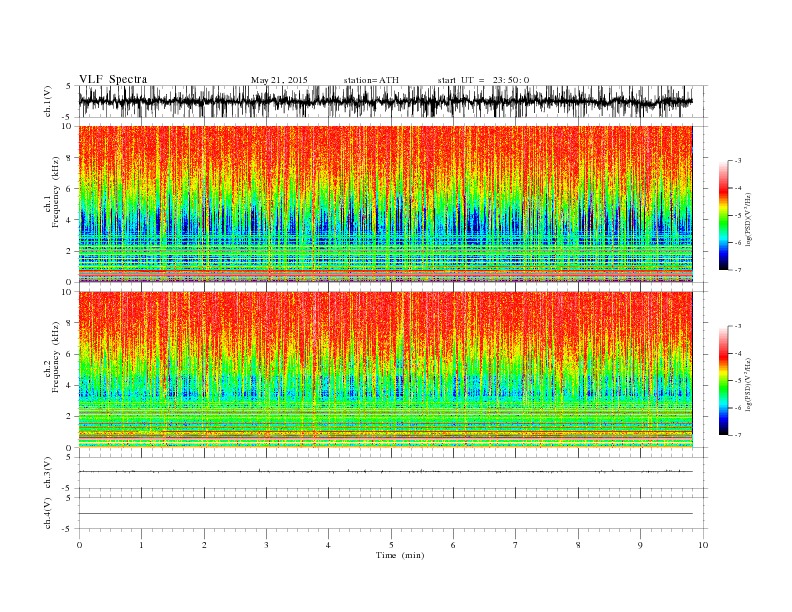Click the time axis tick label "3"
This screenshot has width=792, height=612.
(266, 545)
